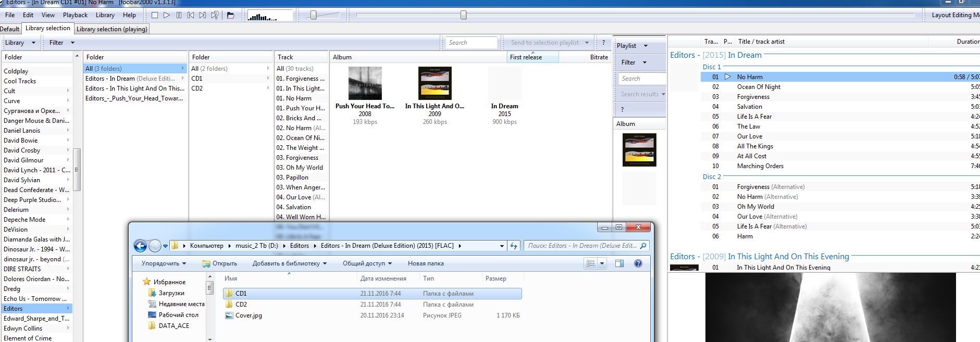Screen dimensions: 980x342
Task: Click the random playback icon
Action: coord(215,15)
